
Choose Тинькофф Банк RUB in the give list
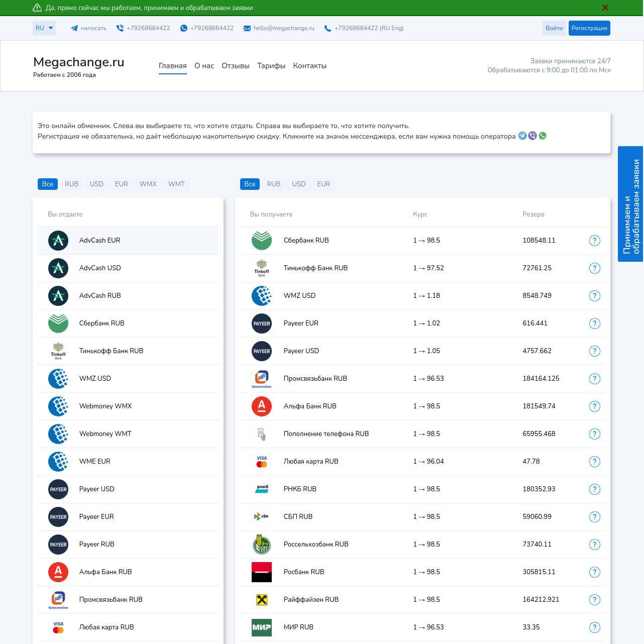pos(128,351)
